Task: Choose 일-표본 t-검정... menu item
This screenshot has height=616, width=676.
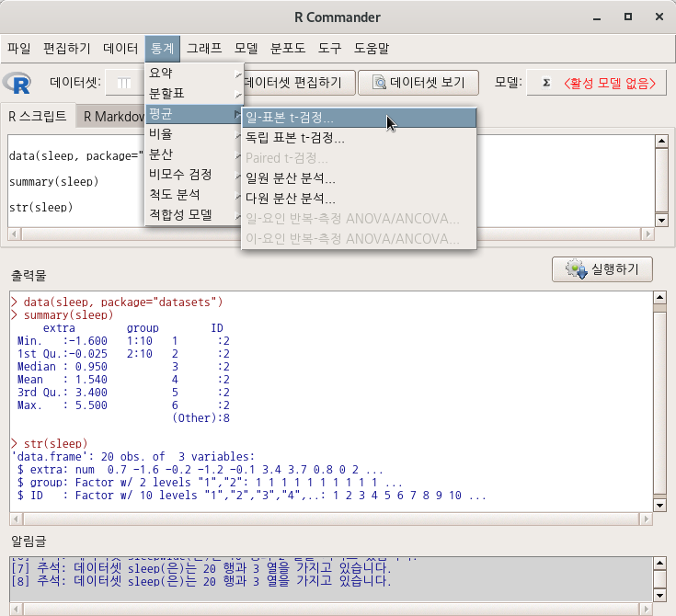Action: (x=359, y=118)
